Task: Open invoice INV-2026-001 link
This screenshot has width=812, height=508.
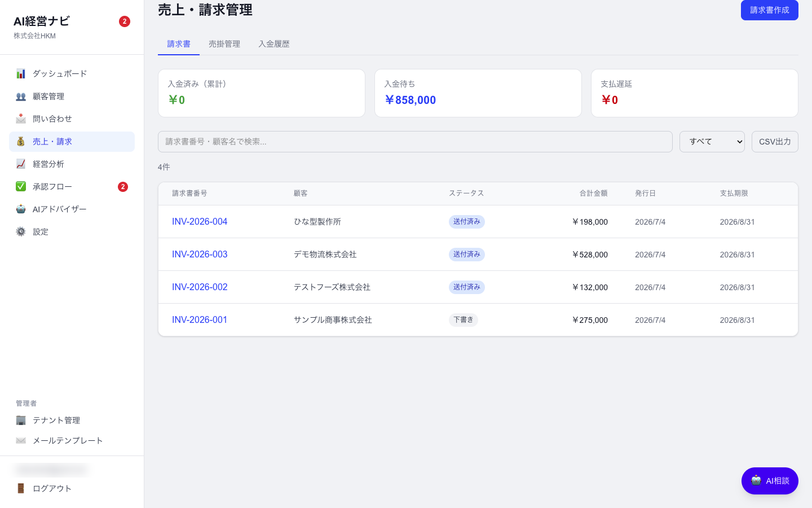Action: (200, 320)
